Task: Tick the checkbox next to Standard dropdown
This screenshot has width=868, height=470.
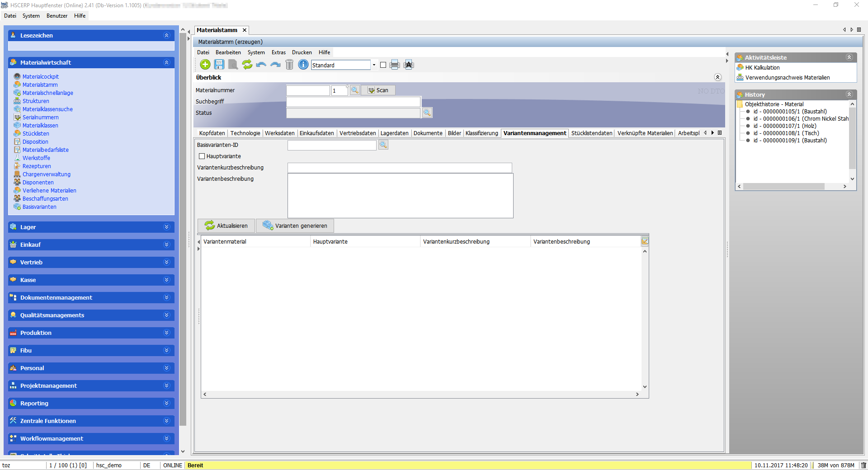Action: coord(383,65)
